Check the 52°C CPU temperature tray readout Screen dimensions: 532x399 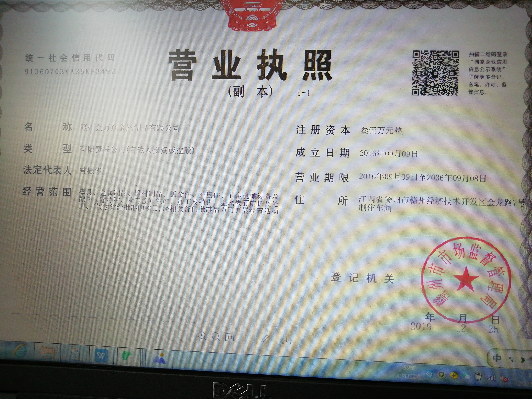[x=410, y=372]
